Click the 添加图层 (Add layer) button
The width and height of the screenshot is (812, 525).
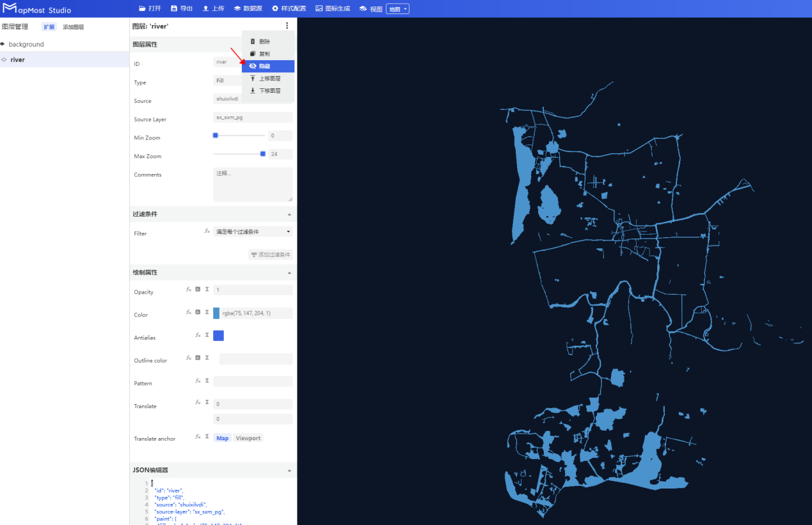pyautogui.click(x=73, y=27)
